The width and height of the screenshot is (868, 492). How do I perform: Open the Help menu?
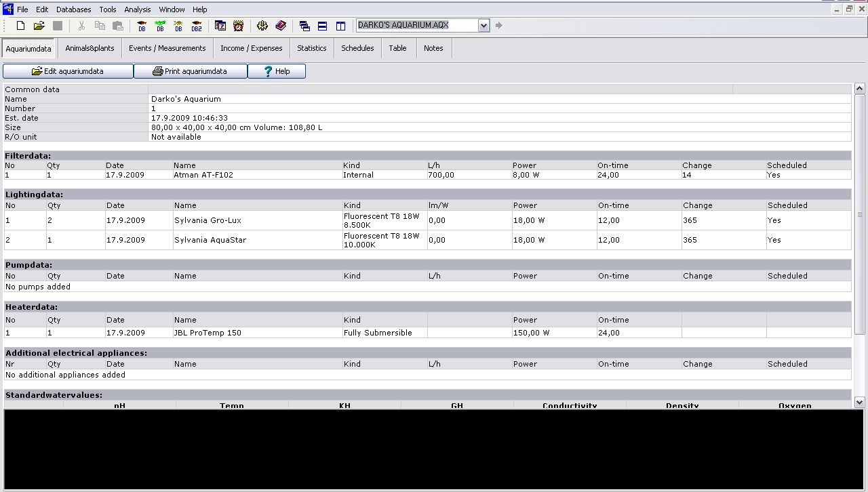point(200,9)
